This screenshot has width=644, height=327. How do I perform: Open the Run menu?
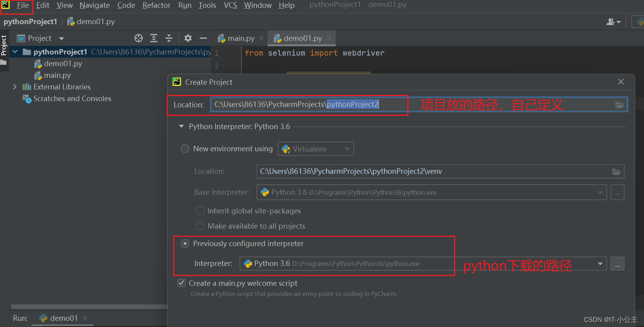(185, 5)
